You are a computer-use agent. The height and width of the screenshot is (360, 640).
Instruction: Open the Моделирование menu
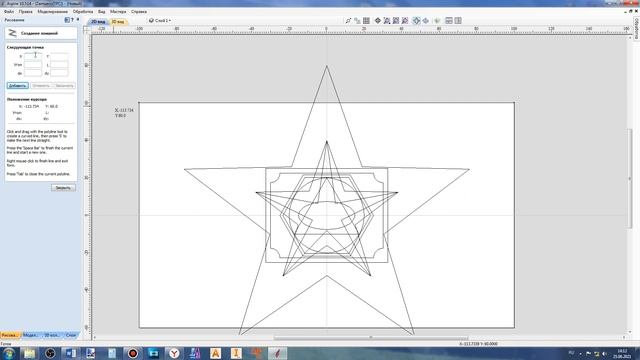click(53, 12)
